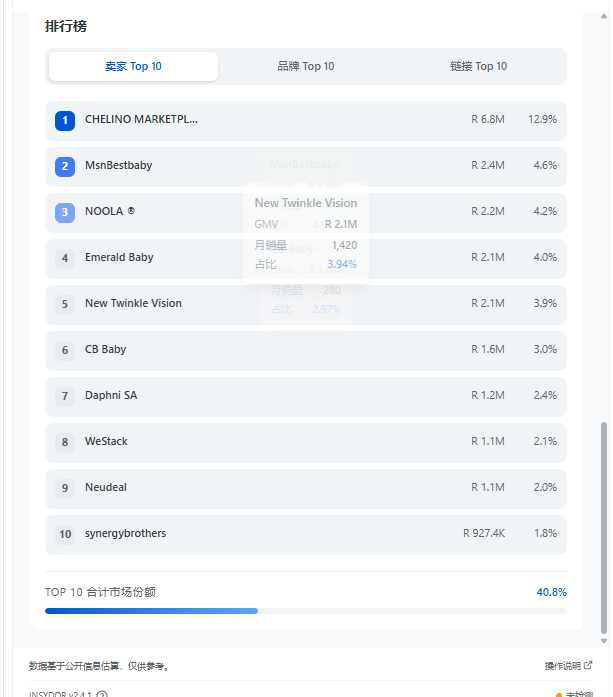This screenshot has width=613, height=697.
Task: Select the Neudeal seller name
Action: point(106,487)
